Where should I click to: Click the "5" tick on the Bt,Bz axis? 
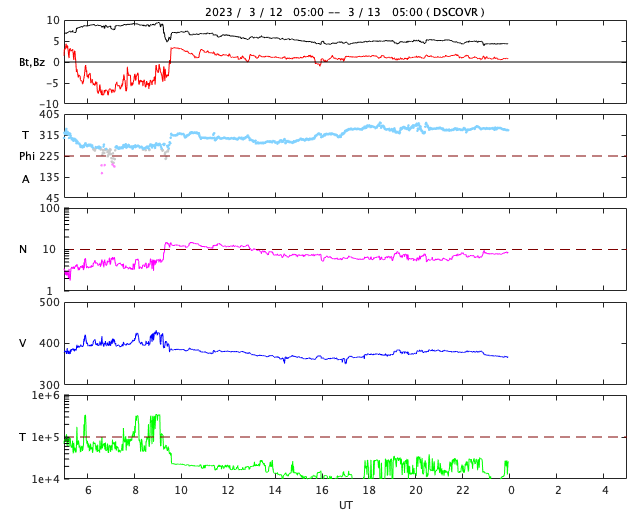[56, 41]
